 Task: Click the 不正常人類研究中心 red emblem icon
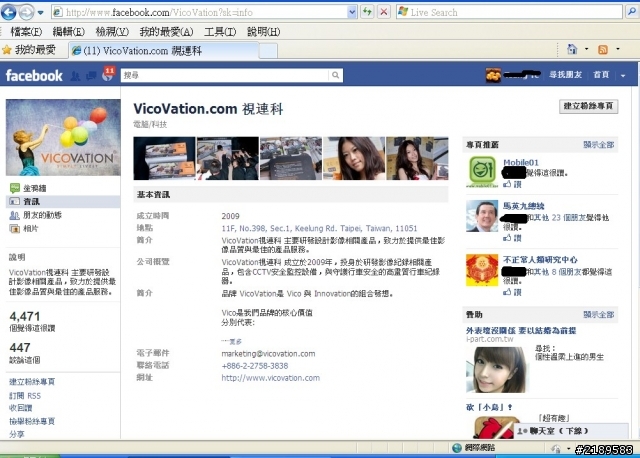point(482,270)
